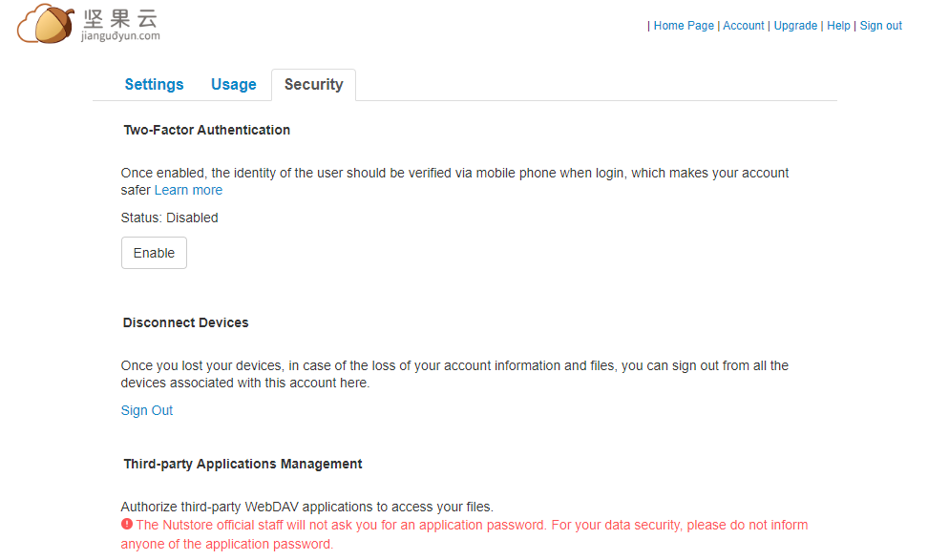Click Third-party Applications Management heading
928x560 pixels.
(x=243, y=465)
